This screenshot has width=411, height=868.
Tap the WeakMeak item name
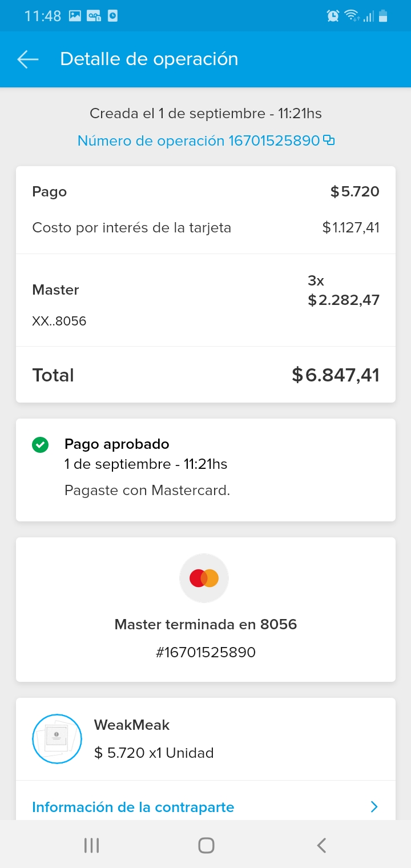132,725
